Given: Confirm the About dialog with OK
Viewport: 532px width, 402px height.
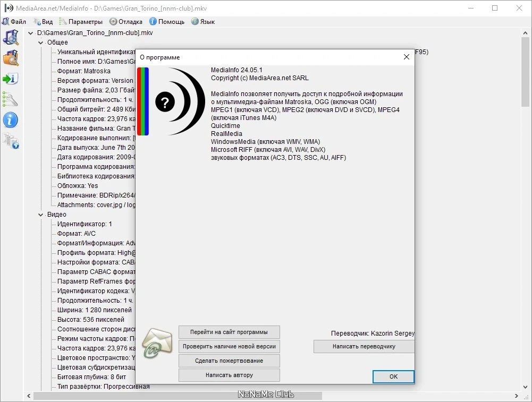Looking at the screenshot, I should point(393,377).
